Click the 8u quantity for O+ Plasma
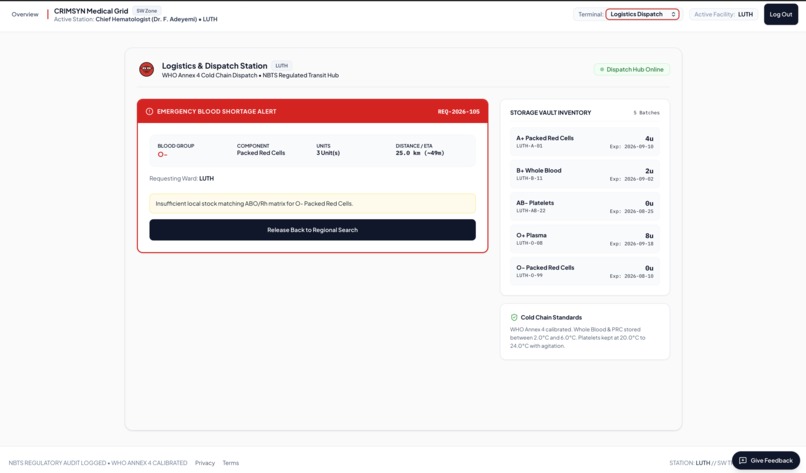 click(649, 236)
